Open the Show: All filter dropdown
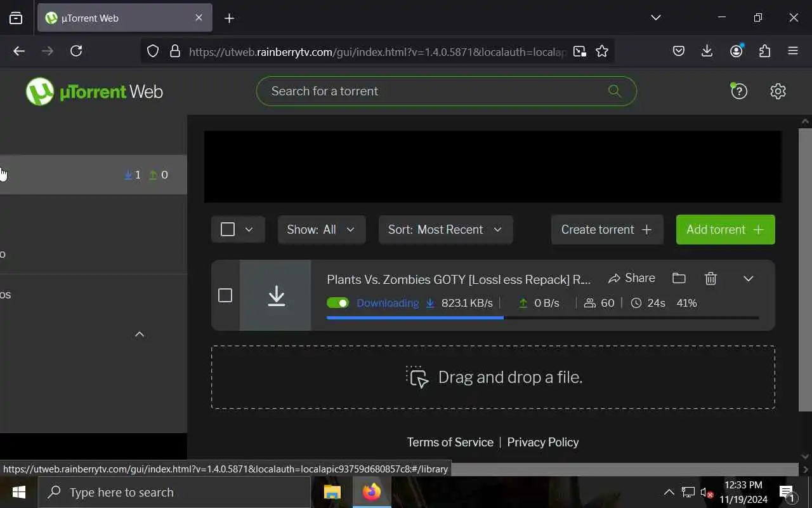This screenshot has width=812, height=508. click(322, 229)
